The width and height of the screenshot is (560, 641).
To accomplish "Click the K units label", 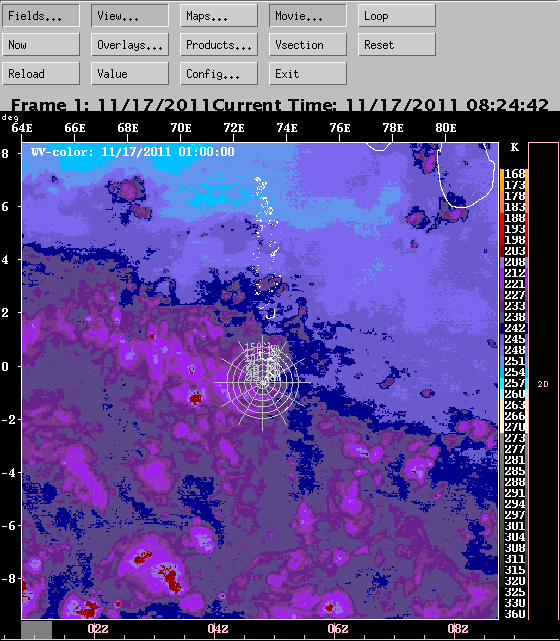I will (x=515, y=147).
